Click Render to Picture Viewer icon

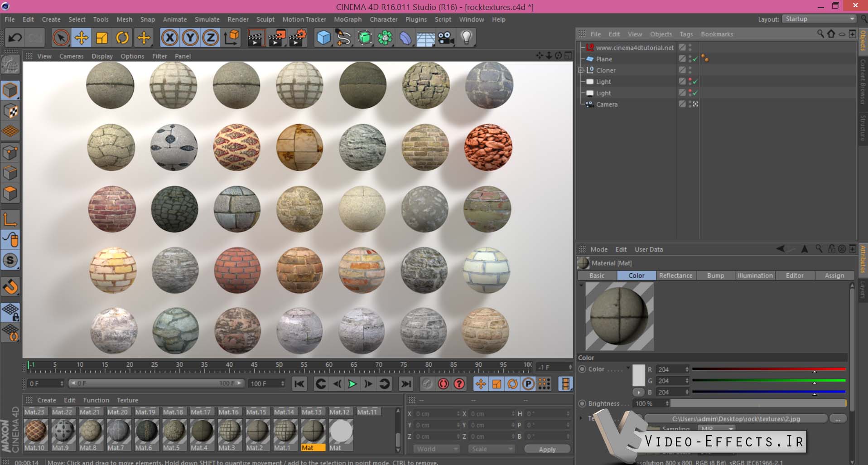pyautogui.click(x=277, y=38)
